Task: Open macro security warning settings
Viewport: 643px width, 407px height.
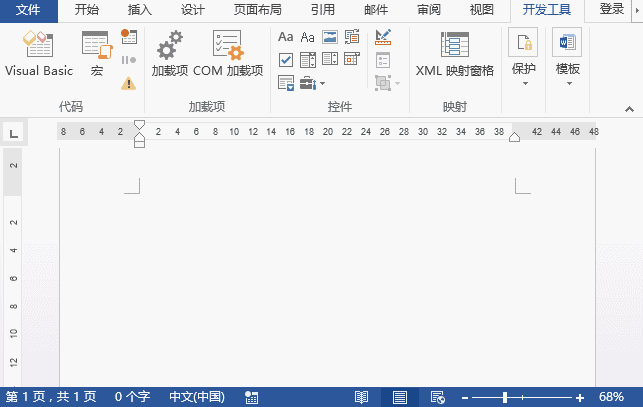Action: tap(129, 84)
